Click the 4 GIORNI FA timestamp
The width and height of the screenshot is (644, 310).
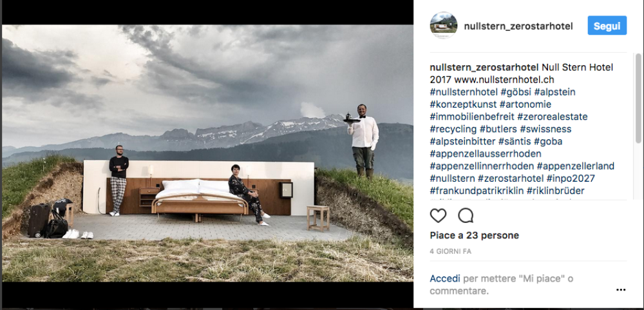click(x=451, y=251)
